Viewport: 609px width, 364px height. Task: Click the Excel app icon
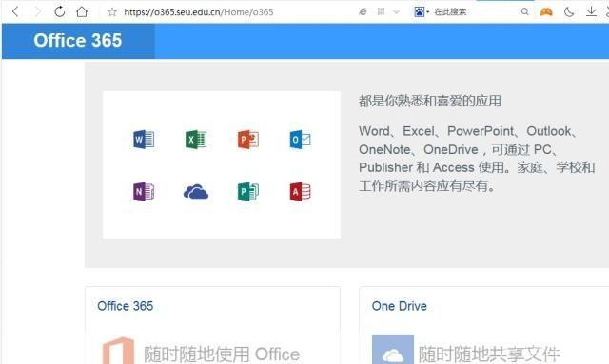tap(196, 140)
